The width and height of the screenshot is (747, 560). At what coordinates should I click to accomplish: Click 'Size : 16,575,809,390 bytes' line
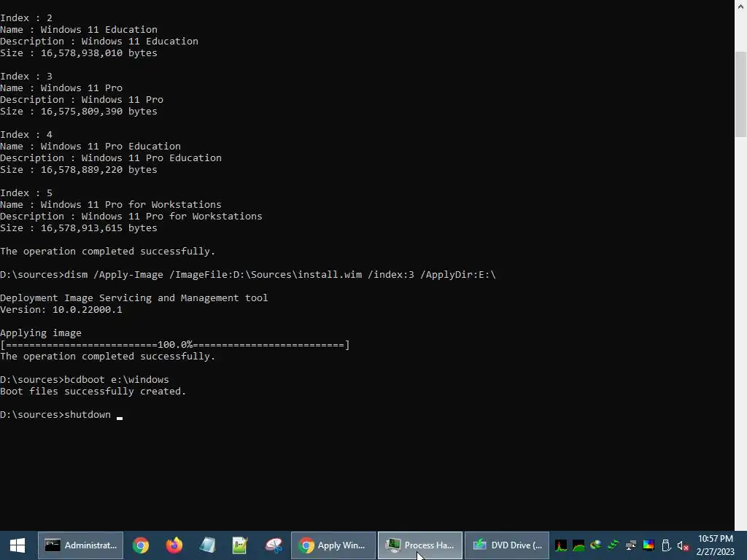coord(79,112)
